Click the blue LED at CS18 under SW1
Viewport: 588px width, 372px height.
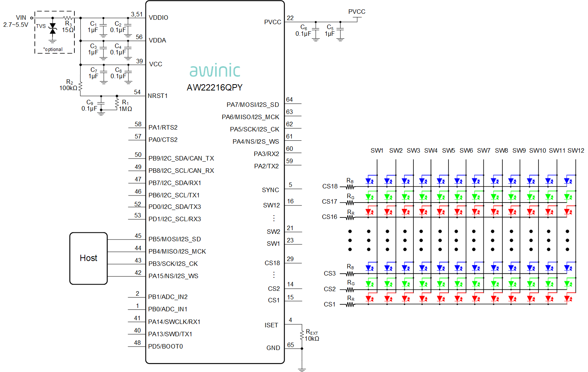click(x=369, y=181)
